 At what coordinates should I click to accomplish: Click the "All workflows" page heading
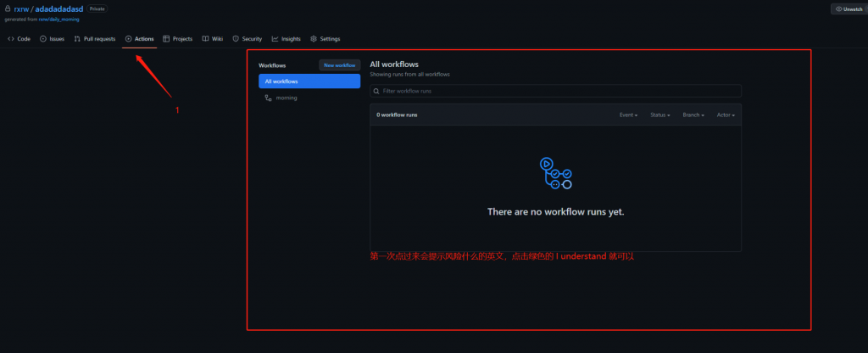pyautogui.click(x=394, y=64)
